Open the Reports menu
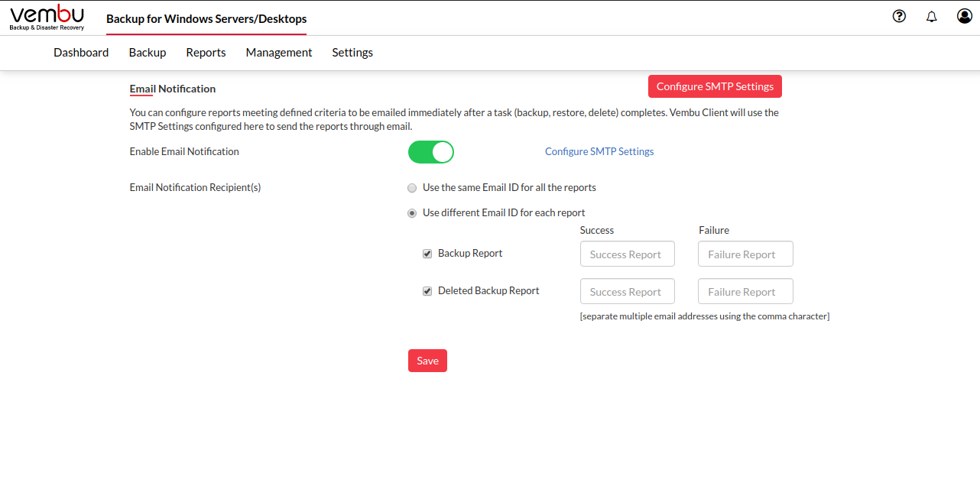The image size is (980, 489). (206, 53)
